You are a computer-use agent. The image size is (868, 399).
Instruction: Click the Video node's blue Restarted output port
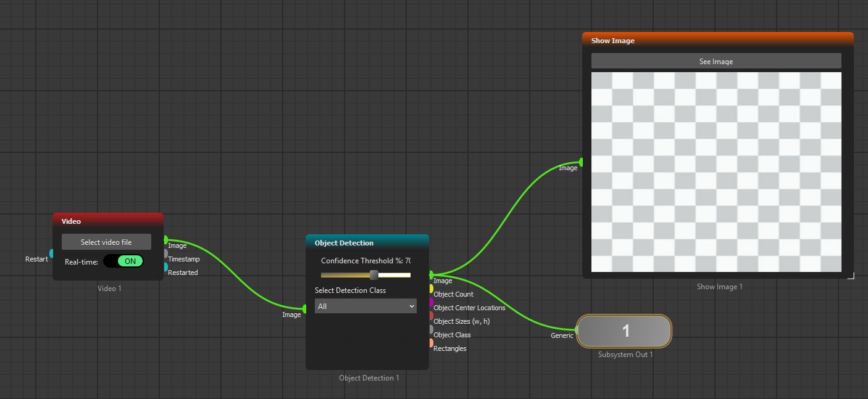pos(165,267)
